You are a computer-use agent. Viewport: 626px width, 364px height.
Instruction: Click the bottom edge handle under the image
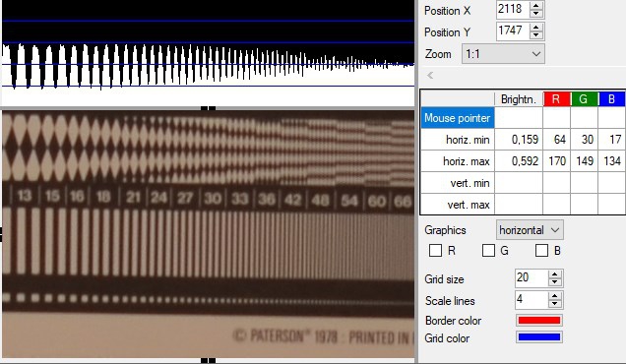[x=208, y=360]
